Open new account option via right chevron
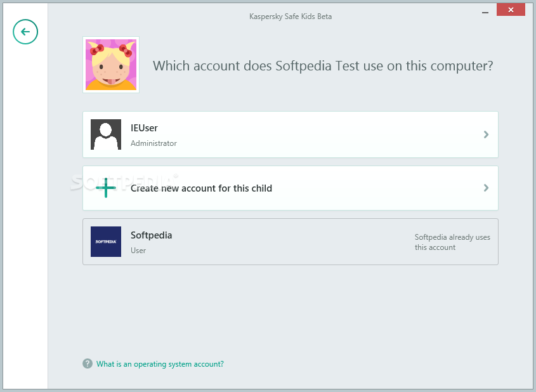This screenshot has height=392, width=536. click(486, 188)
